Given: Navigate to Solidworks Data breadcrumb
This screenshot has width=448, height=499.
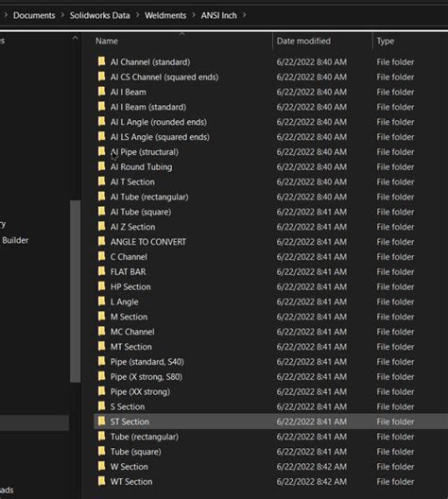Looking at the screenshot, I should (x=99, y=15).
